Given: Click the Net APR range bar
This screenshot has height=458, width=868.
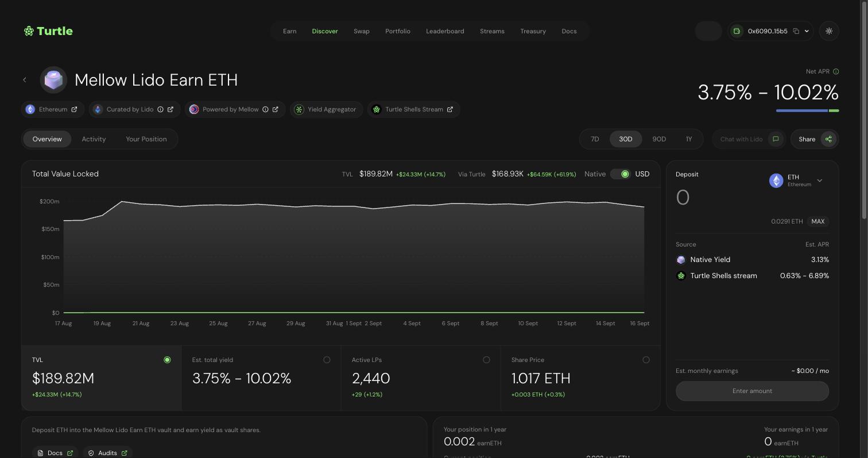Looking at the screenshot, I should pyautogui.click(x=807, y=110).
